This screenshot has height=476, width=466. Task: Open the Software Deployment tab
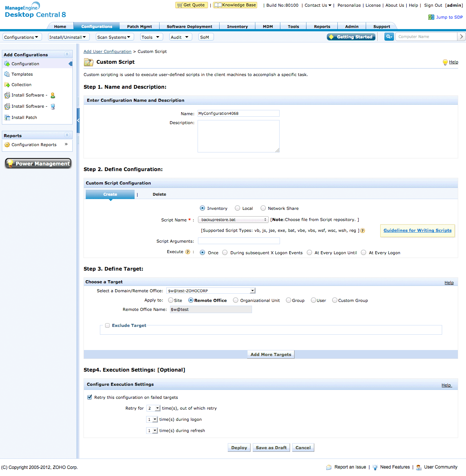click(x=189, y=26)
